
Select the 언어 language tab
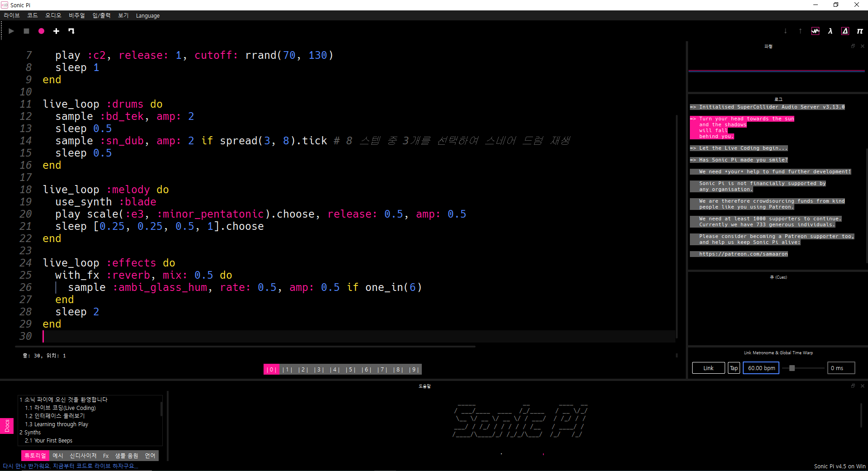click(150, 456)
